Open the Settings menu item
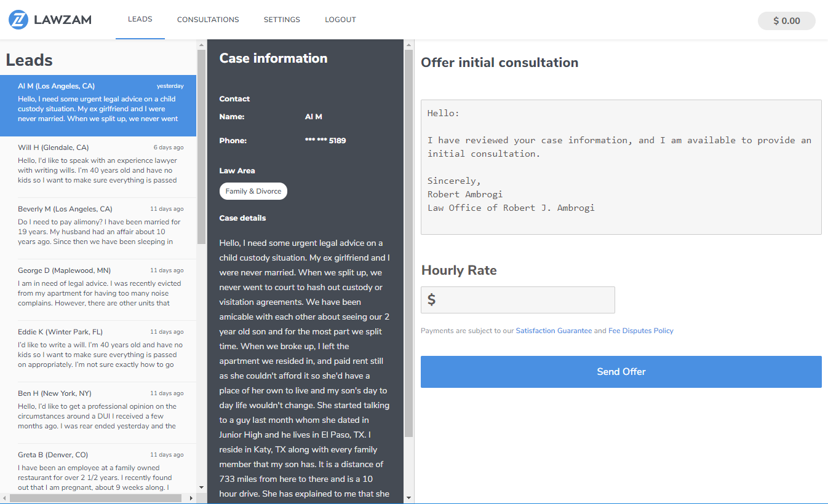This screenshot has width=828, height=504. click(x=282, y=20)
